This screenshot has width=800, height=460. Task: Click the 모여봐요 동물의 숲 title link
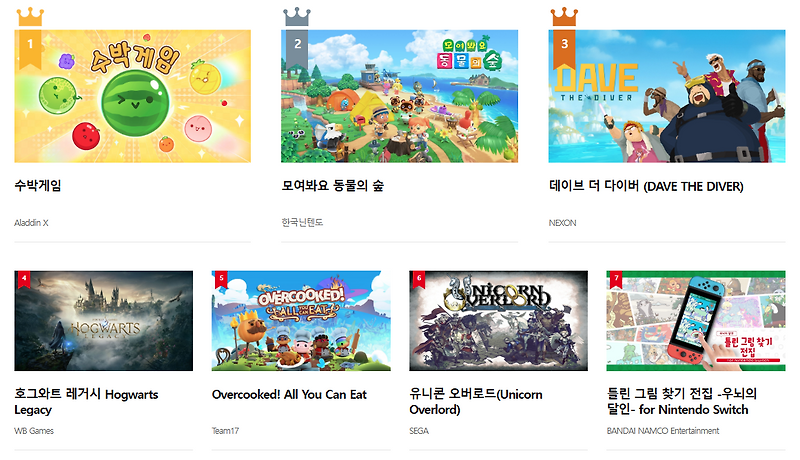coord(333,186)
